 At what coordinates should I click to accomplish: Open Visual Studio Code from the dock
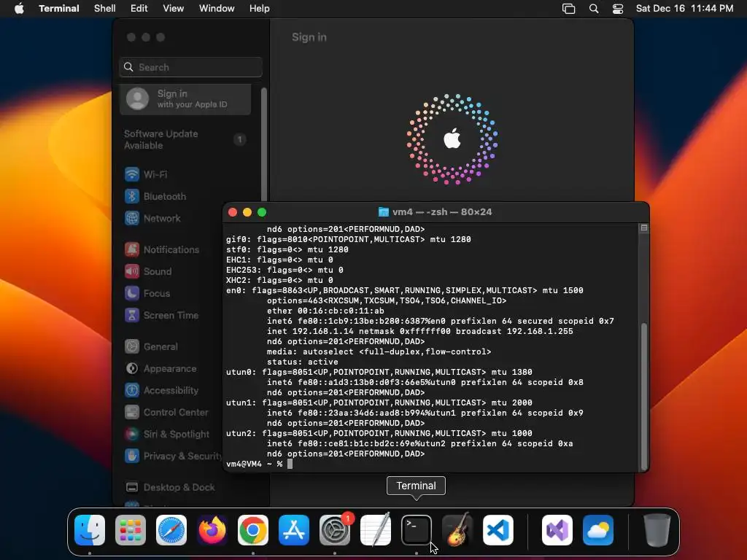click(498, 530)
